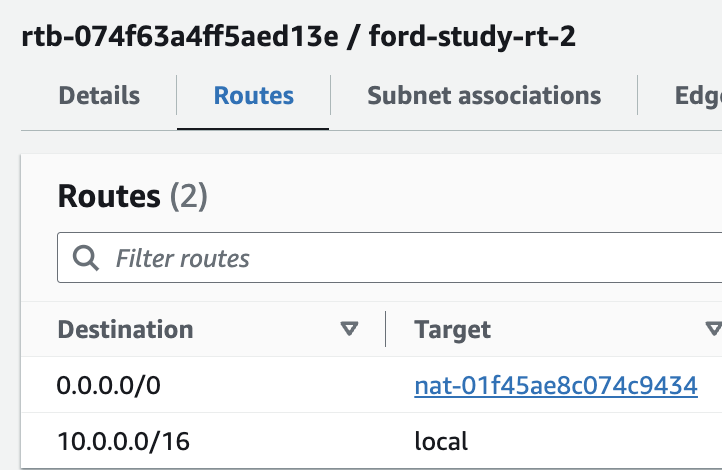The image size is (722, 470).
Task: Click the local target cell
Action: [441, 441]
